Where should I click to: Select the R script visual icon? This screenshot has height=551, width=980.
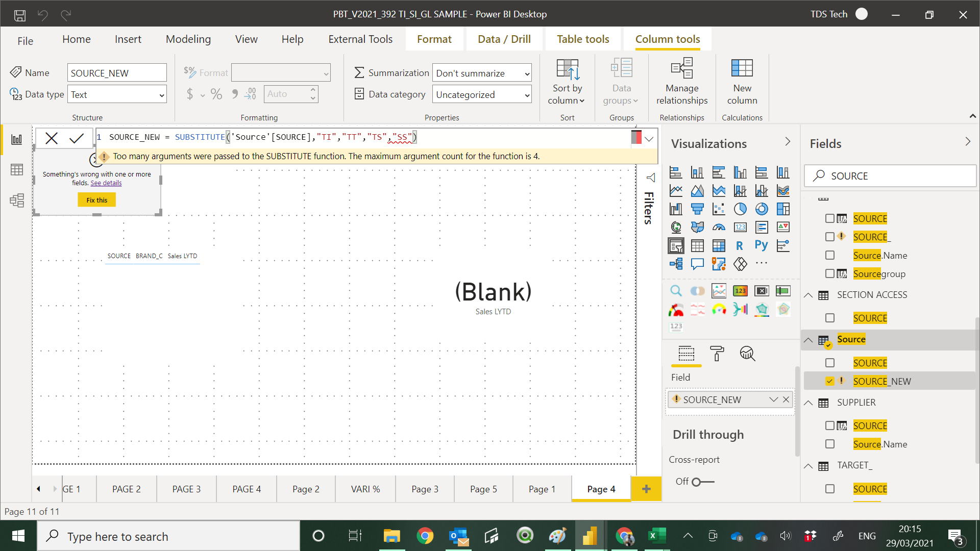(740, 245)
